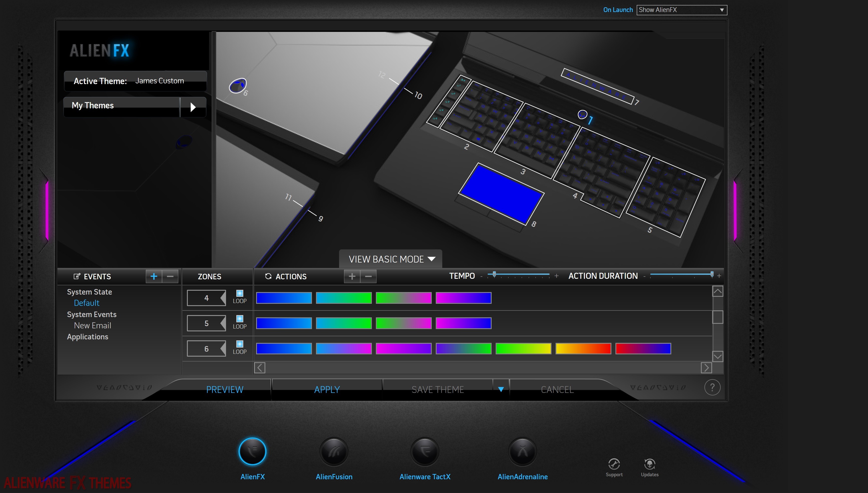Screen dimensions: 868x493
Task: Expand View Basic Mode dropdown
Action: [390, 259]
